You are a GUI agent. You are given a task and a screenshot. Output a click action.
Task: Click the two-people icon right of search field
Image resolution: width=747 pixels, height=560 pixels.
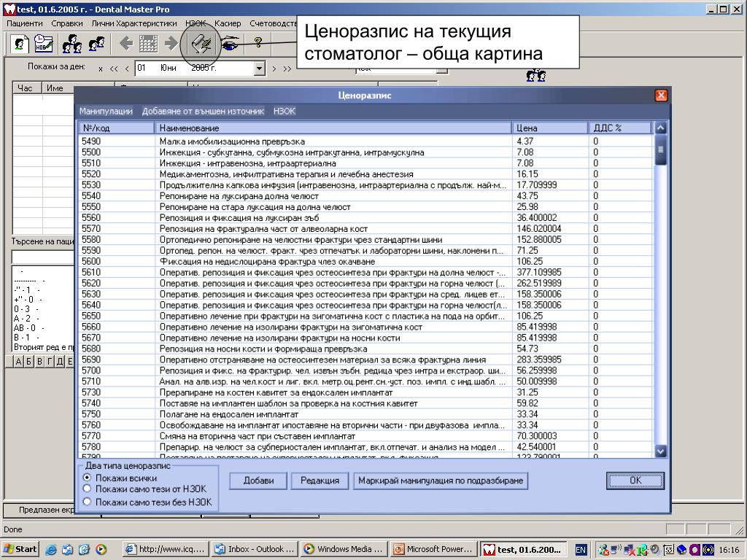coord(536,75)
